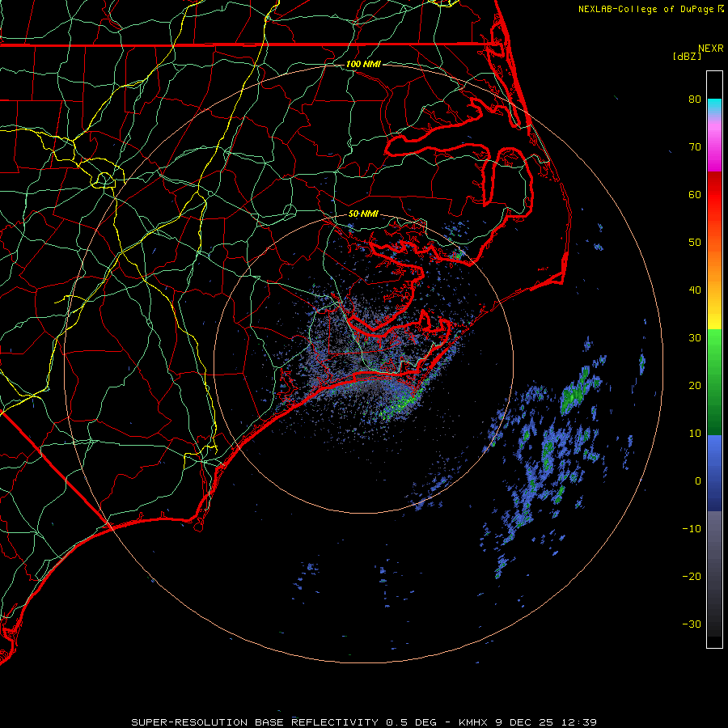Click the 20 value on the dBZ scale

click(695, 385)
